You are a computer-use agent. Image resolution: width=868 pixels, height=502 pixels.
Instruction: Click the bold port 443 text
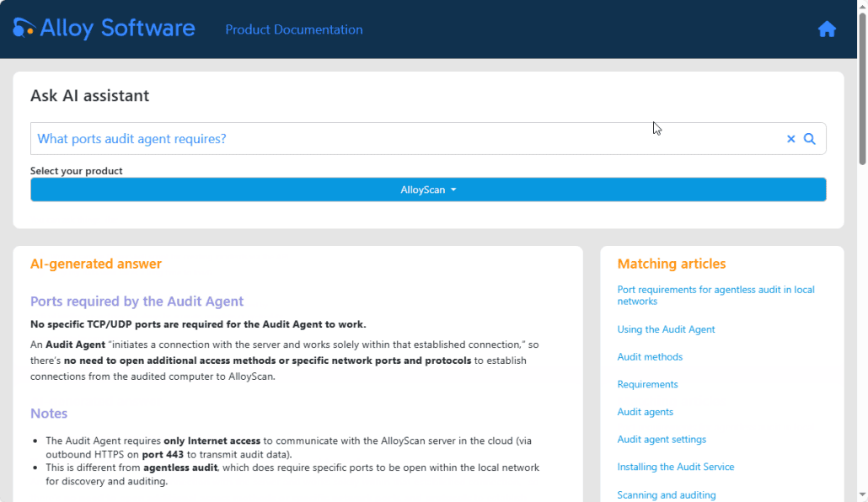pyautogui.click(x=163, y=454)
